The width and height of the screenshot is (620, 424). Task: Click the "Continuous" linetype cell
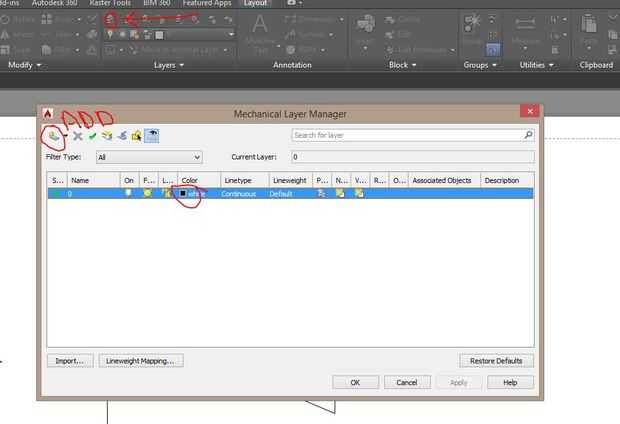click(239, 194)
